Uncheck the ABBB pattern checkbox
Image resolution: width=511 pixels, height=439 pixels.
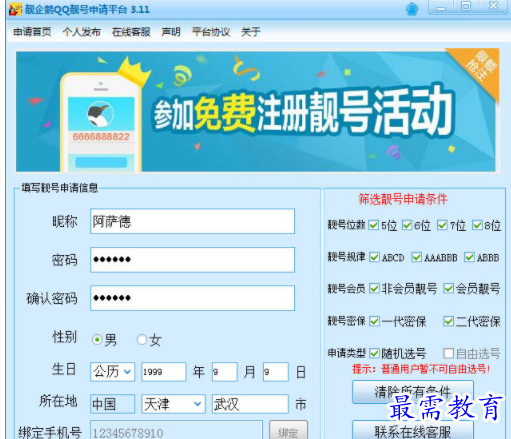click(x=469, y=257)
